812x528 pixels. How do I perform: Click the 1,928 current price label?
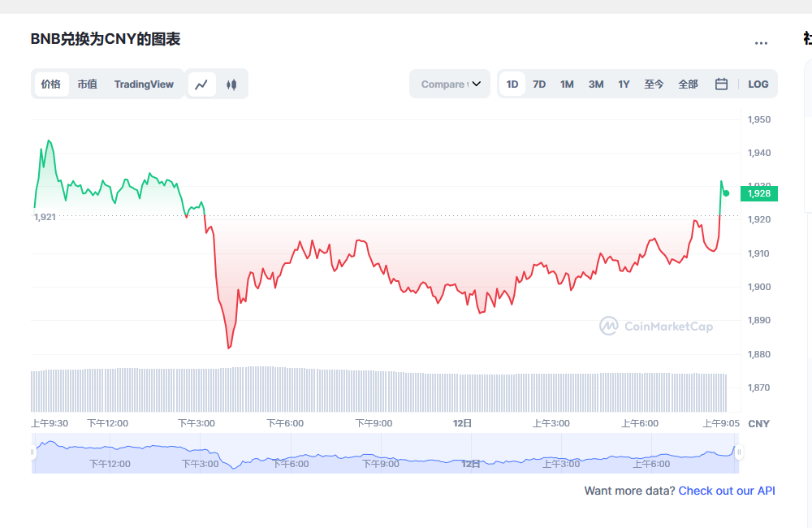[759, 193]
